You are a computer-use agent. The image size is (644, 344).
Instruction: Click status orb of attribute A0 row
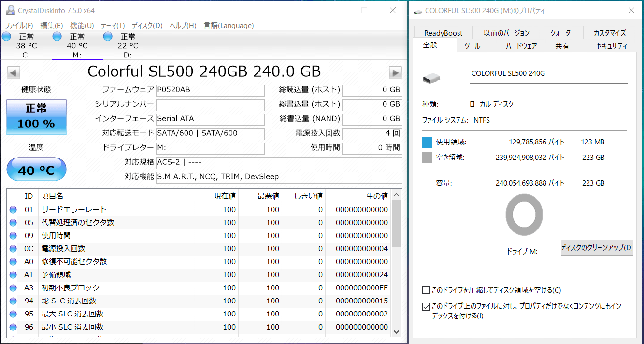pos(13,262)
